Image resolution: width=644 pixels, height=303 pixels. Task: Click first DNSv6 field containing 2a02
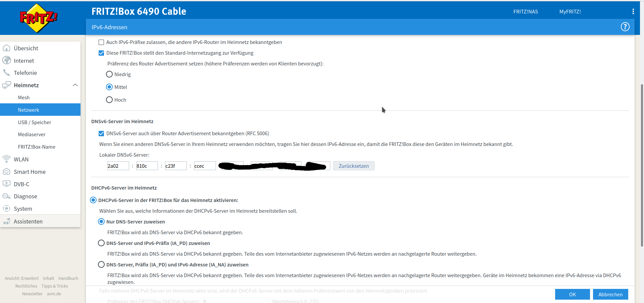pyautogui.click(x=118, y=166)
